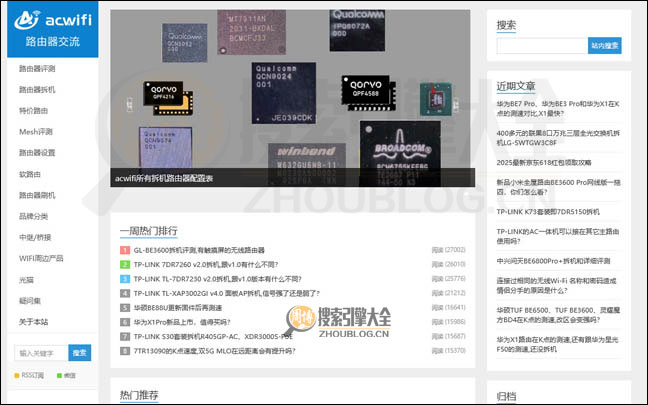The height and width of the screenshot is (405, 648).
Task: Click the blue rank 3 badge
Action: point(125,279)
